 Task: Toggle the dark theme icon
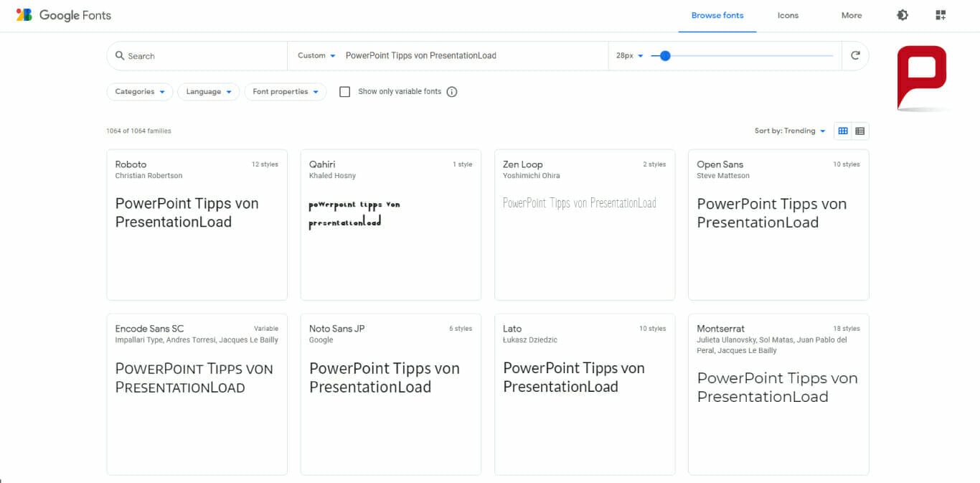click(x=903, y=15)
